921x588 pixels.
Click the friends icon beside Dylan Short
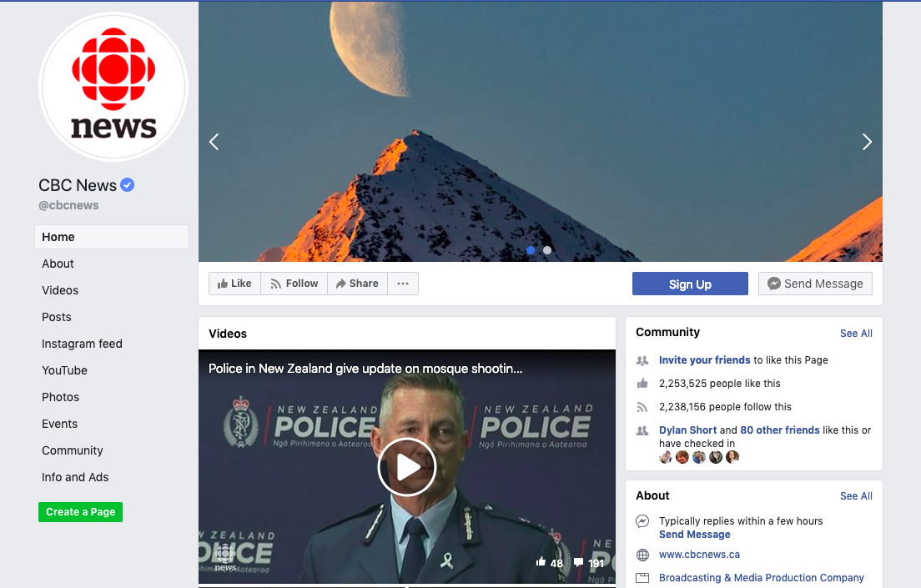(x=642, y=430)
